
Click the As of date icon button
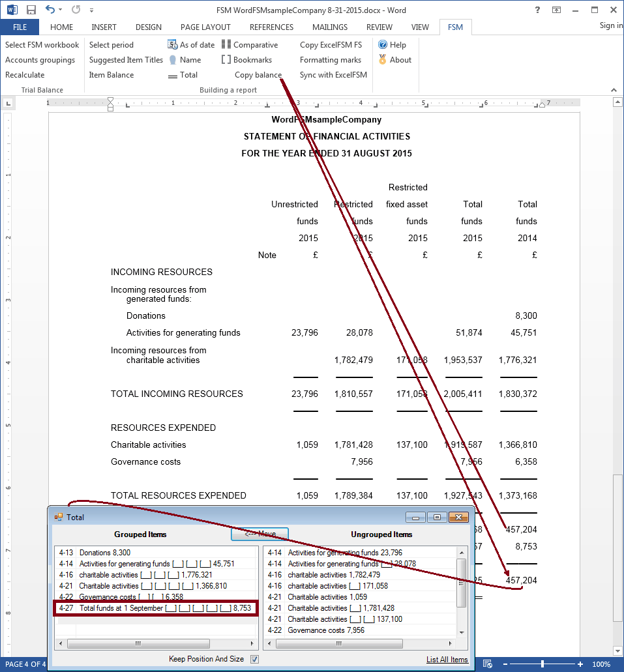(x=172, y=44)
